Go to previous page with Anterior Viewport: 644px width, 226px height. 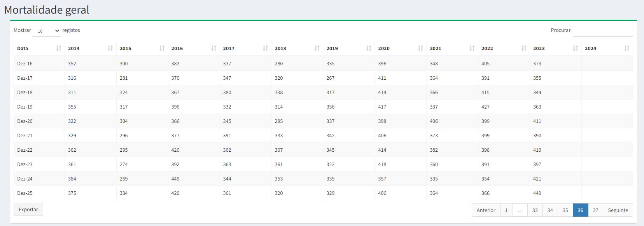[486, 210]
